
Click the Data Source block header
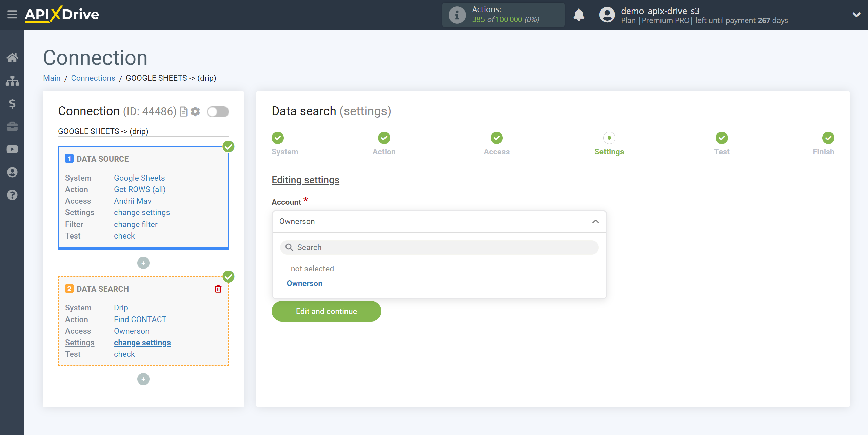click(x=103, y=159)
